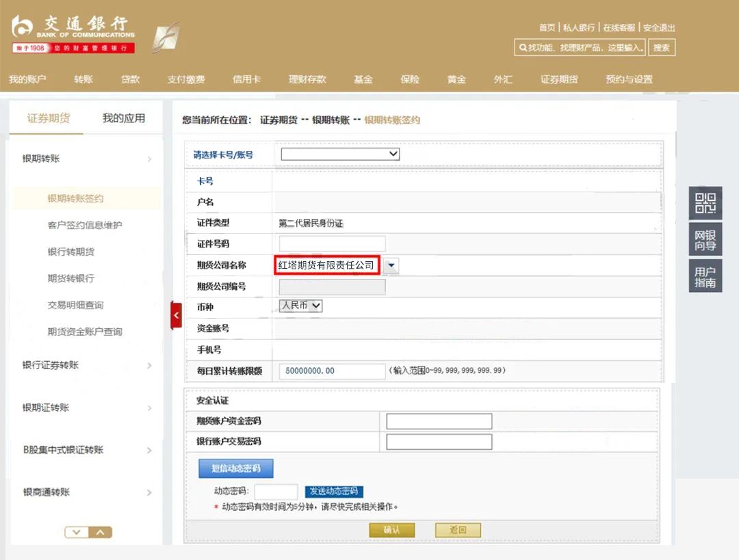This screenshot has height=560, width=739.
Task: Click sidebar scroll-down arrow button
Action: tap(77, 532)
